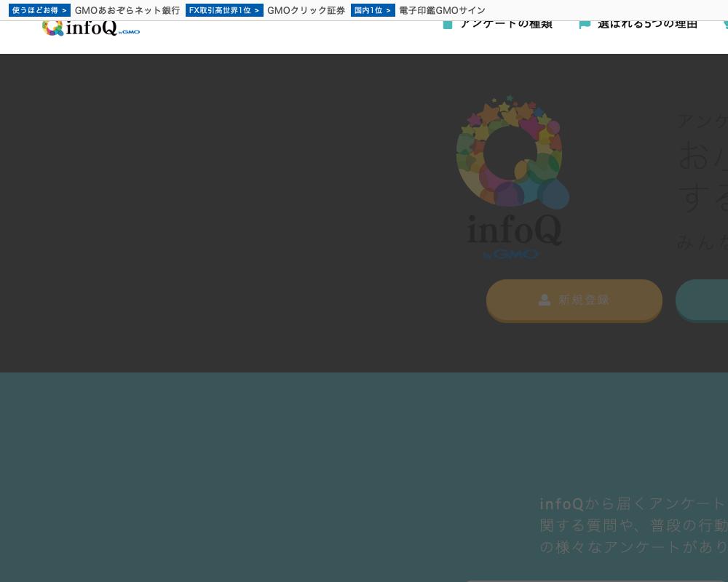728x582 pixels.
Task: Open the 電子印鑑GMOサイン link
Action: tap(442, 10)
